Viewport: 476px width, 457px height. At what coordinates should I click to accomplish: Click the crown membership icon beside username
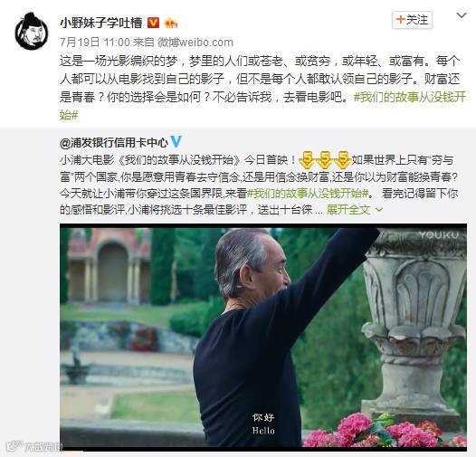[x=171, y=24]
